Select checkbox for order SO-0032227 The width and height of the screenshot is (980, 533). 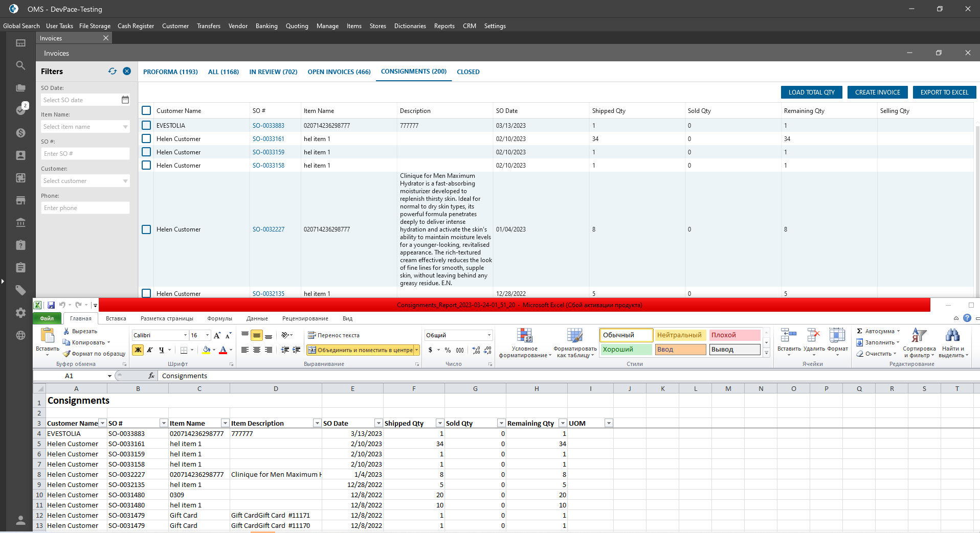coord(146,229)
